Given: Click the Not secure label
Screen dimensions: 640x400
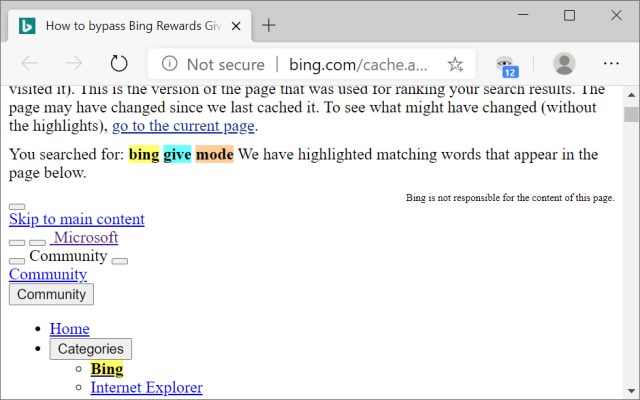Looking at the screenshot, I should (226, 64).
